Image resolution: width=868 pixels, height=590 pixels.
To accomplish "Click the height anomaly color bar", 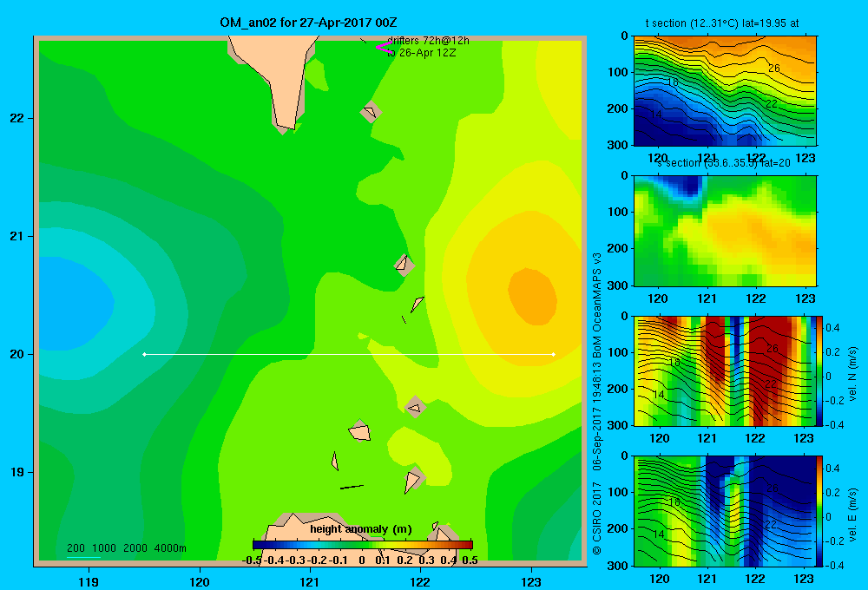I will [363, 545].
